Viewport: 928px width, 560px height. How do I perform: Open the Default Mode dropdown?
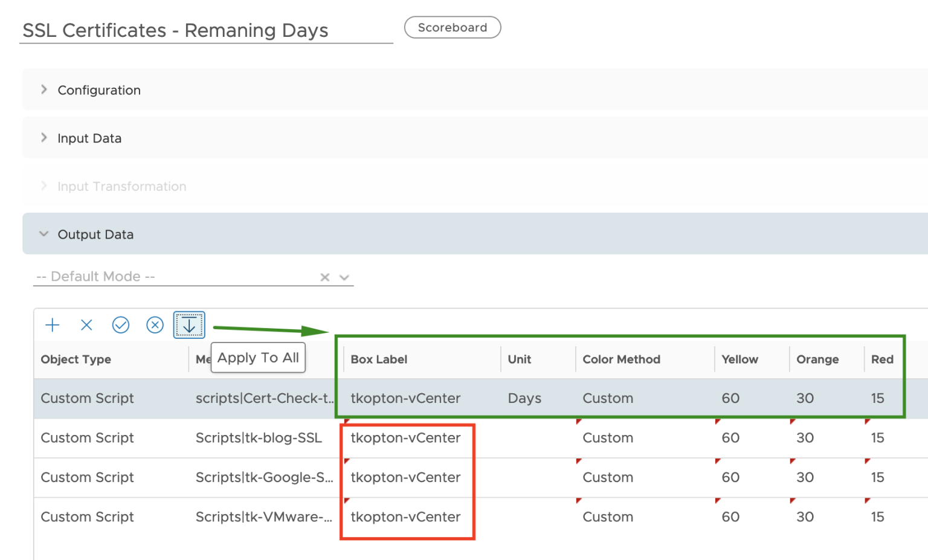tap(344, 277)
